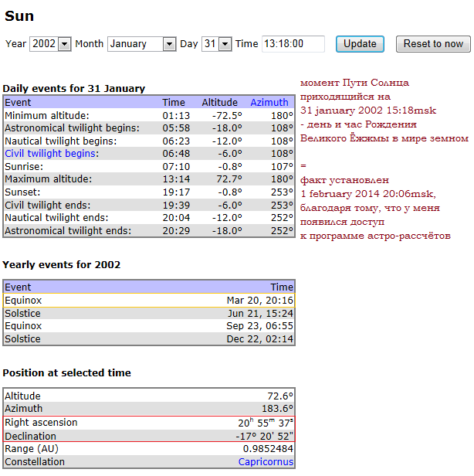Click the Sunrise row label
This screenshot has height=476, width=474.
point(24,167)
